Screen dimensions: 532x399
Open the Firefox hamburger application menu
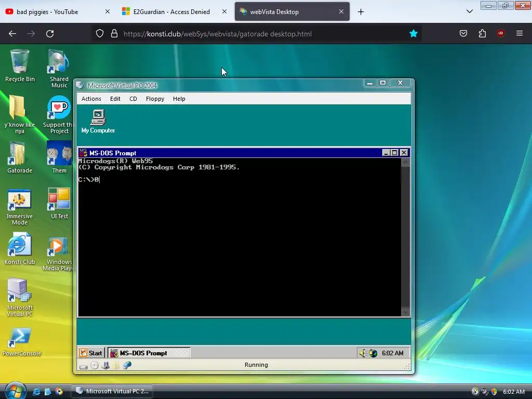[x=520, y=33]
